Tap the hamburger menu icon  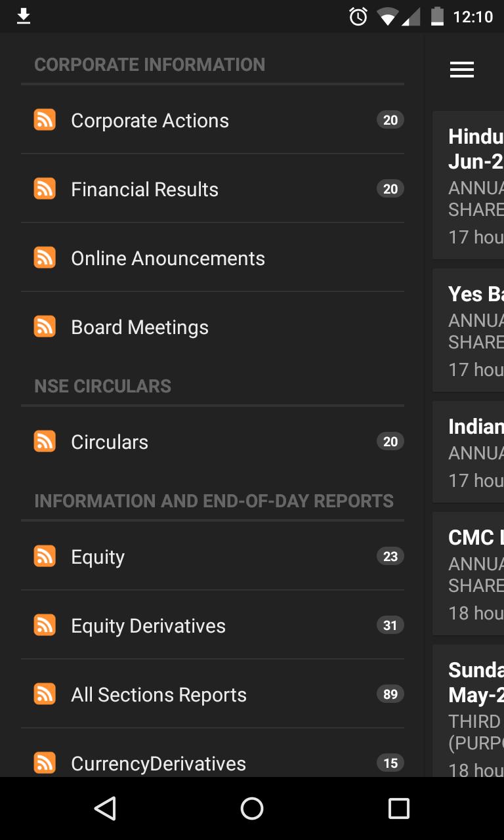462,70
